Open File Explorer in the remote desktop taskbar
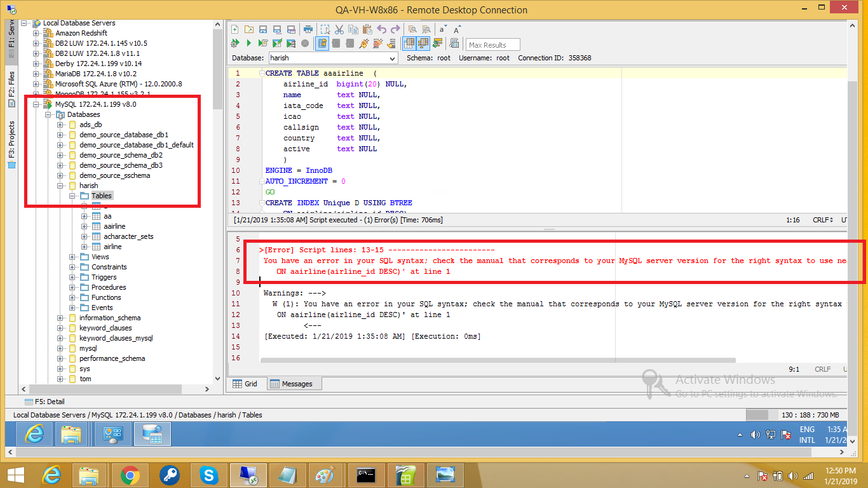The image size is (868, 488). tap(70, 435)
